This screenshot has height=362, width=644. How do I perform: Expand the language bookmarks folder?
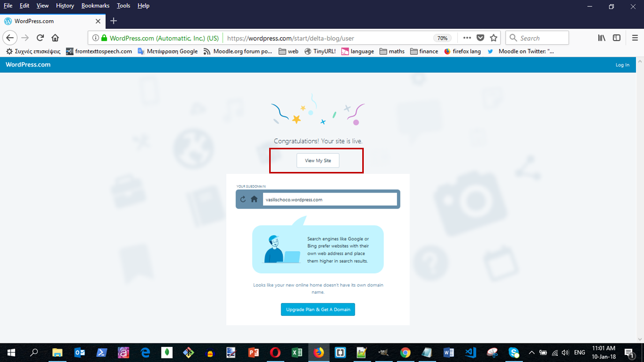coord(358,51)
